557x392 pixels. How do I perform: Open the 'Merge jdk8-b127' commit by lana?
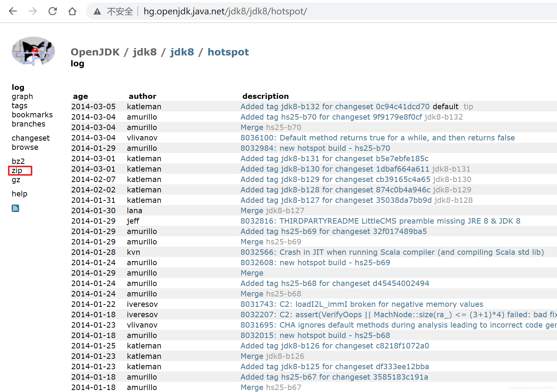click(x=252, y=210)
